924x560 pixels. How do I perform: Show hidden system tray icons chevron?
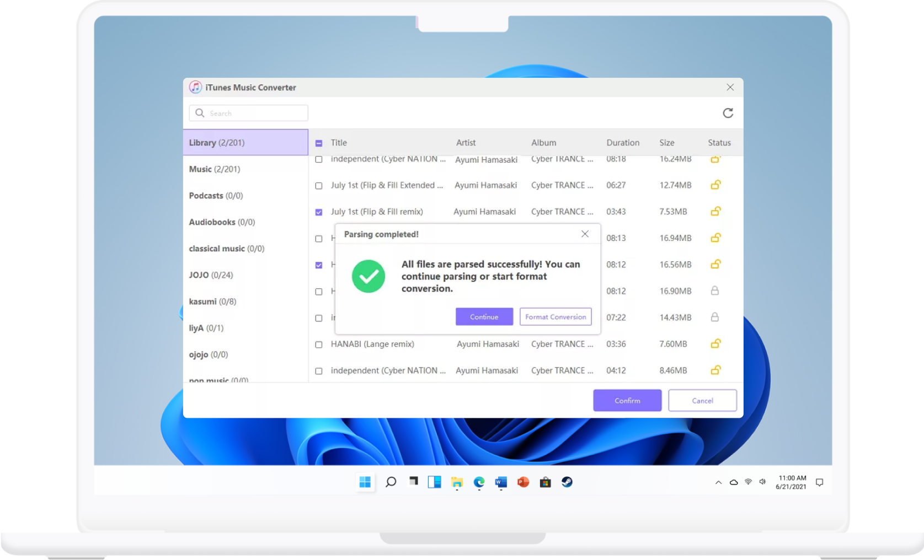(x=718, y=482)
